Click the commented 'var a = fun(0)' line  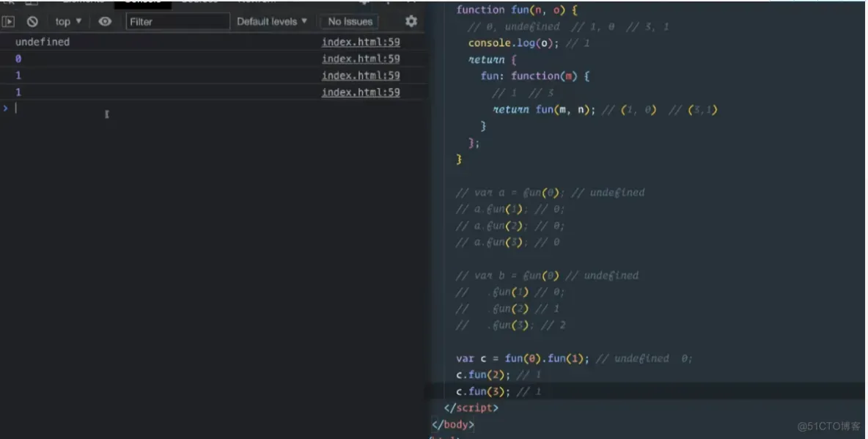[x=551, y=193]
